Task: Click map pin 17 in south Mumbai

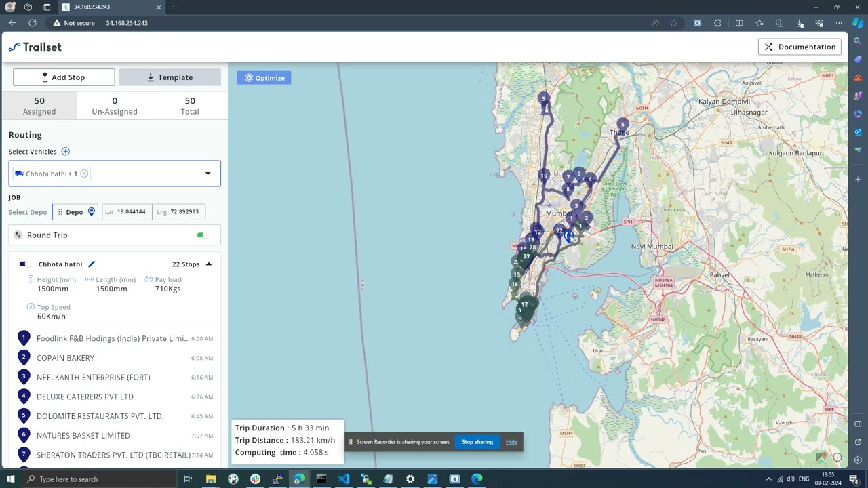Action: [x=524, y=306]
